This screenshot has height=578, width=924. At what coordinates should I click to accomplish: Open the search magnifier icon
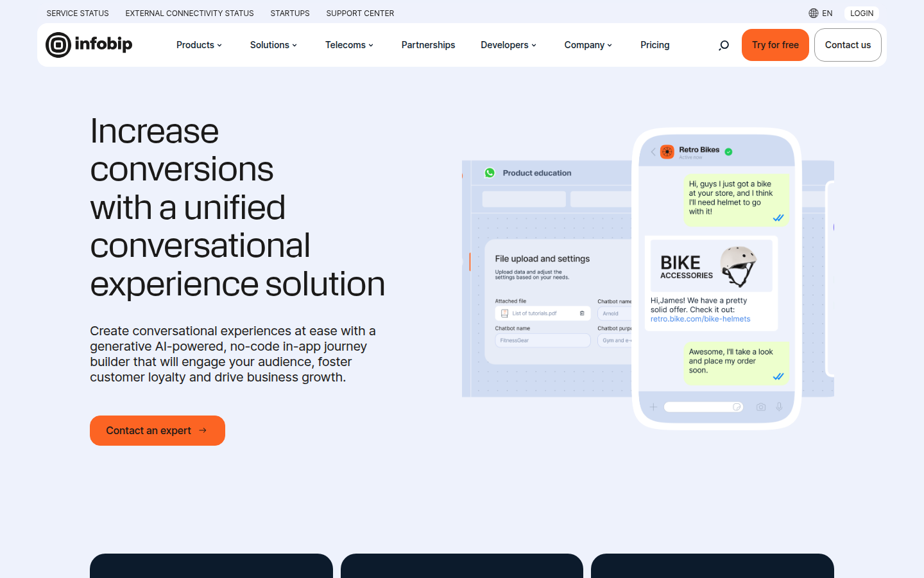click(724, 45)
